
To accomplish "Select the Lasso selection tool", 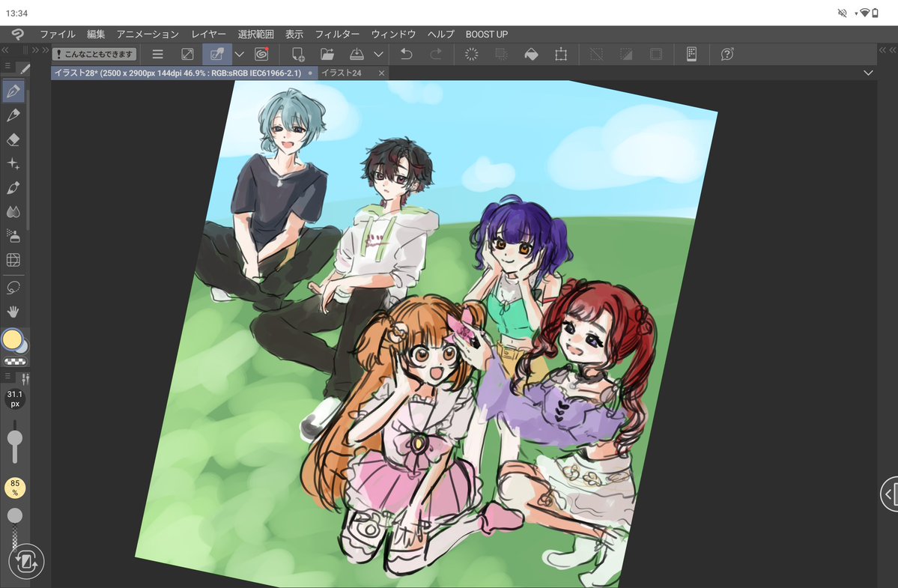I will pyautogui.click(x=13, y=288).
